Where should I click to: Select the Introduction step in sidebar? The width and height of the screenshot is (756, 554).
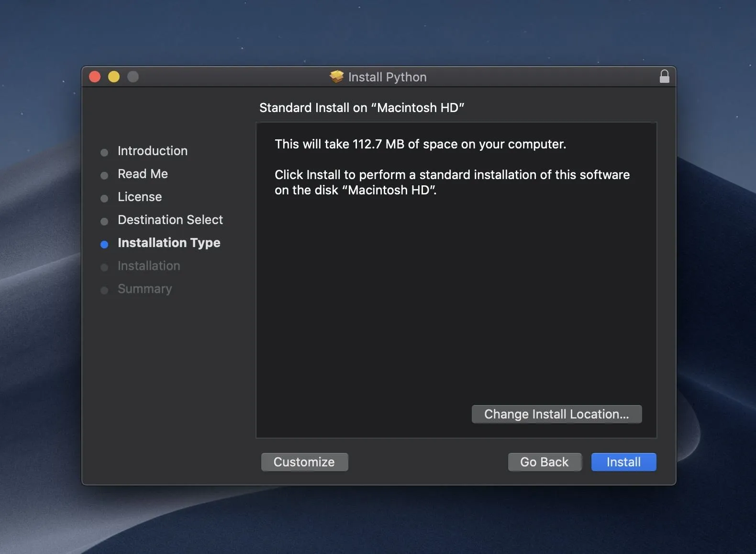point(153,151)
